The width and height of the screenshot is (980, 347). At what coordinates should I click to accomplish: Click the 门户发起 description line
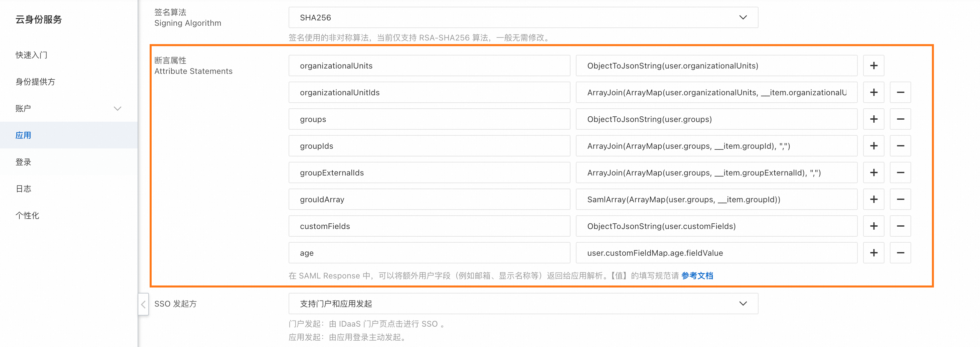[366, 324]
